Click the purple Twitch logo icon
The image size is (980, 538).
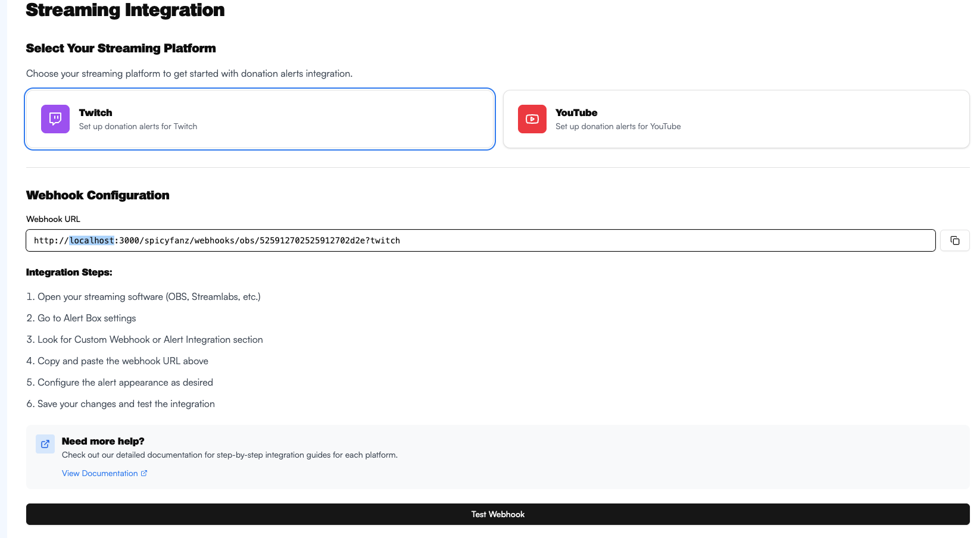pyautogui.click(x=55, y=119)
